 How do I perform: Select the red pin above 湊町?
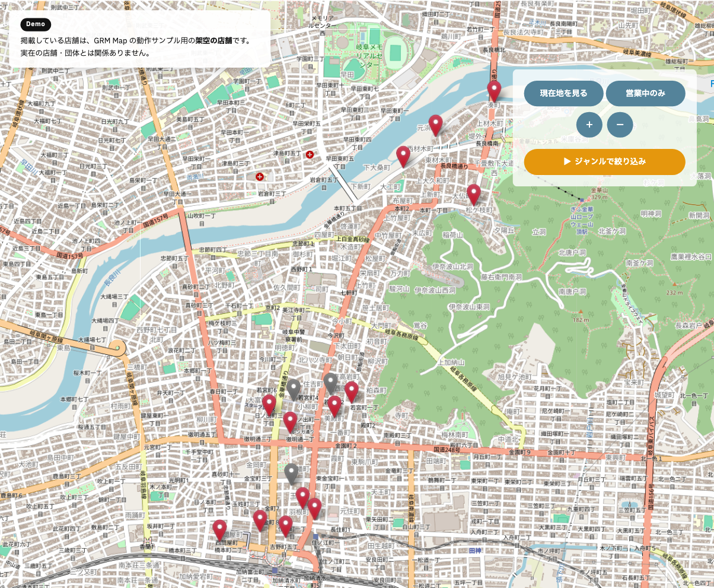tap(494, 91)
